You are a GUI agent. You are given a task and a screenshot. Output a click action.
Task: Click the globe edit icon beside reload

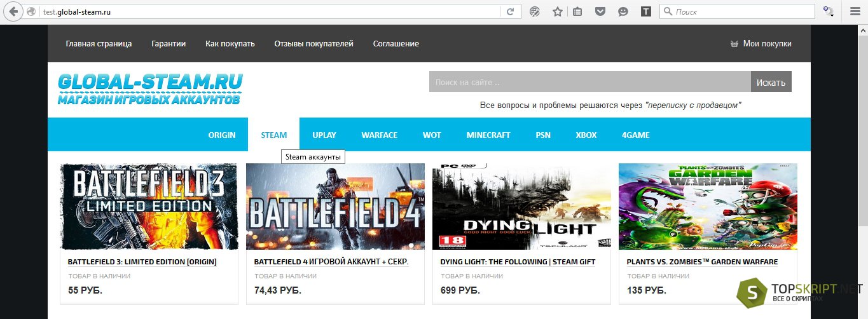(535, 11)
